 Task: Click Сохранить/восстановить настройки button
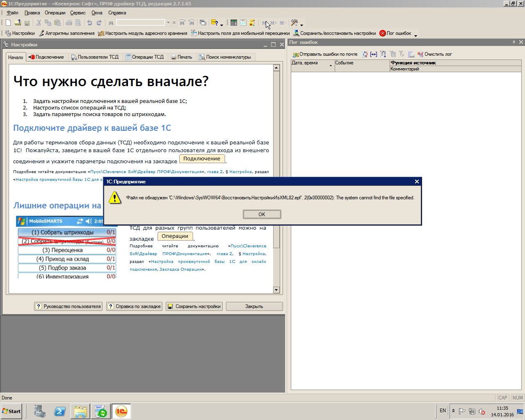[x=334, y=33]
